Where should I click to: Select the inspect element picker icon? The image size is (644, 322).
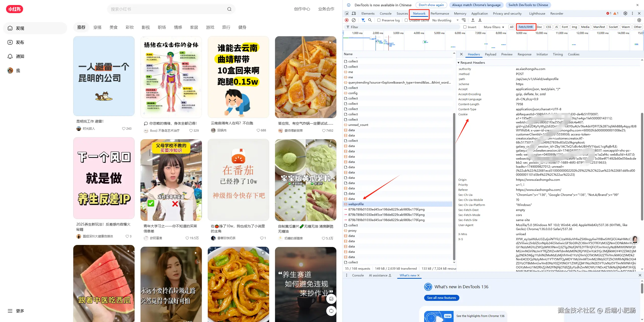(x=347, y=13)
